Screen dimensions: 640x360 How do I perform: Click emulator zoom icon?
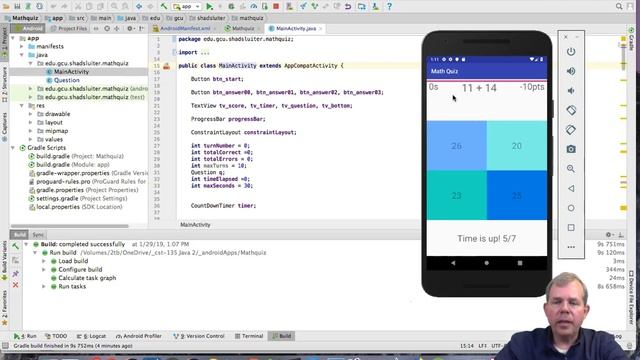[571, 169]
